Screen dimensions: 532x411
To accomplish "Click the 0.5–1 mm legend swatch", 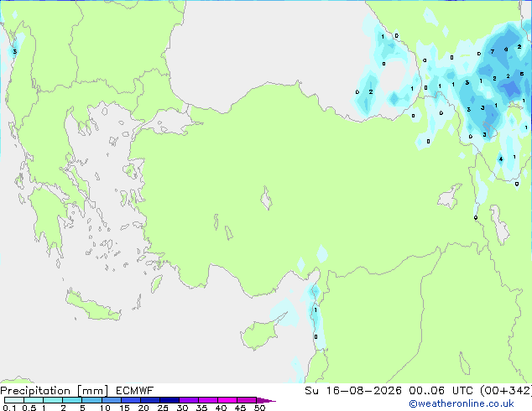I will point(34,400).
